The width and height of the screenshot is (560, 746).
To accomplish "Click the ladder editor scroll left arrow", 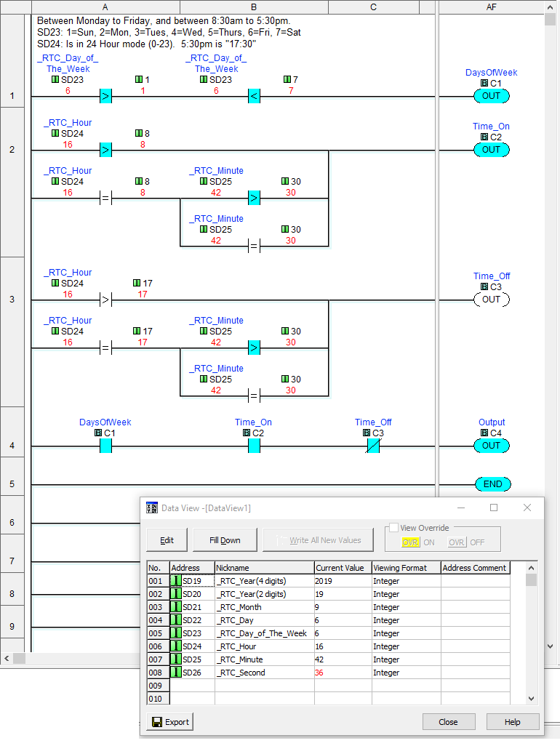I will 7,659.
